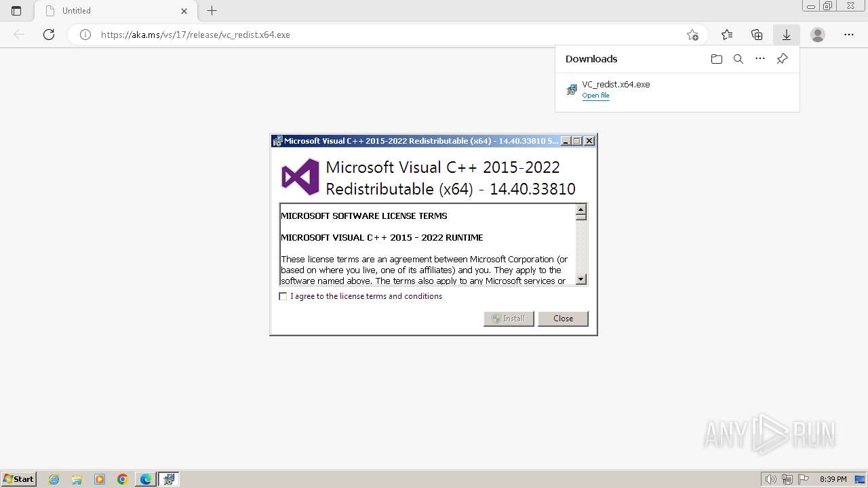Open File Explorer from taskbar
The image size is (868, 488).
pos(77,479)
